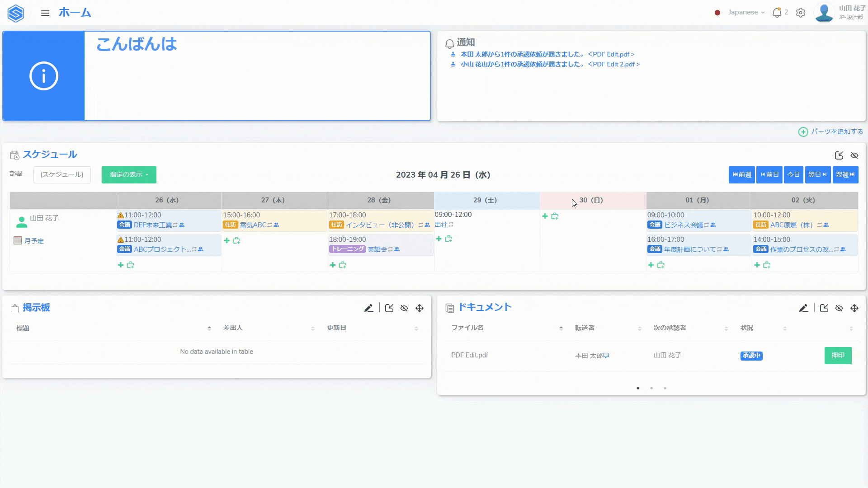This screenshot has height=488, width=868.
Task: Hide the 掲示板 panel with eye icon
Action: 404,308
